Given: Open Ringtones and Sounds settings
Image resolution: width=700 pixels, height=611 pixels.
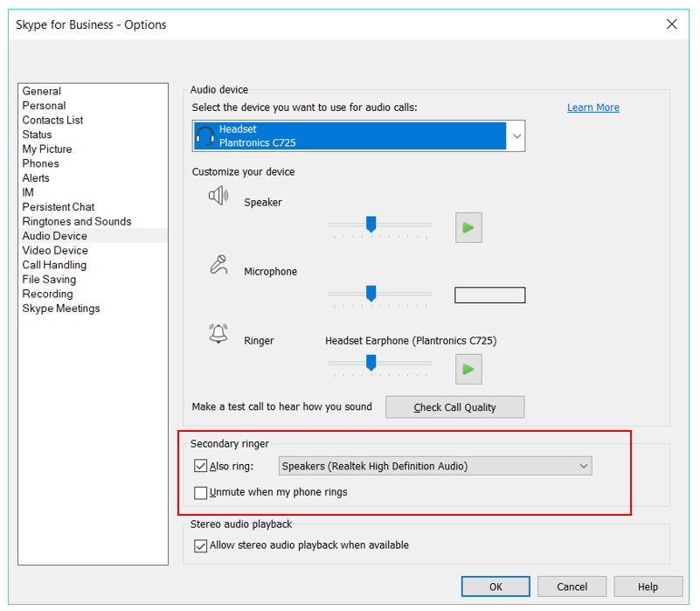Looking at the screenshot, I should [x=77, y=221].
